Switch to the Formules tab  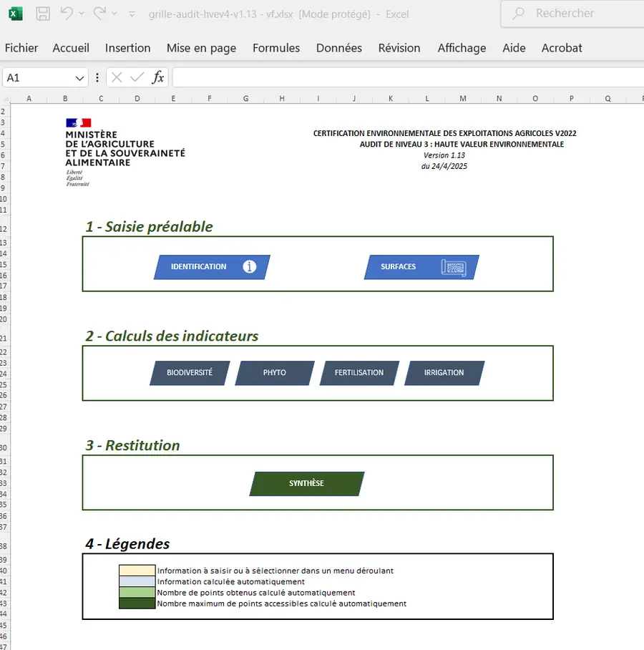(276, 48)
